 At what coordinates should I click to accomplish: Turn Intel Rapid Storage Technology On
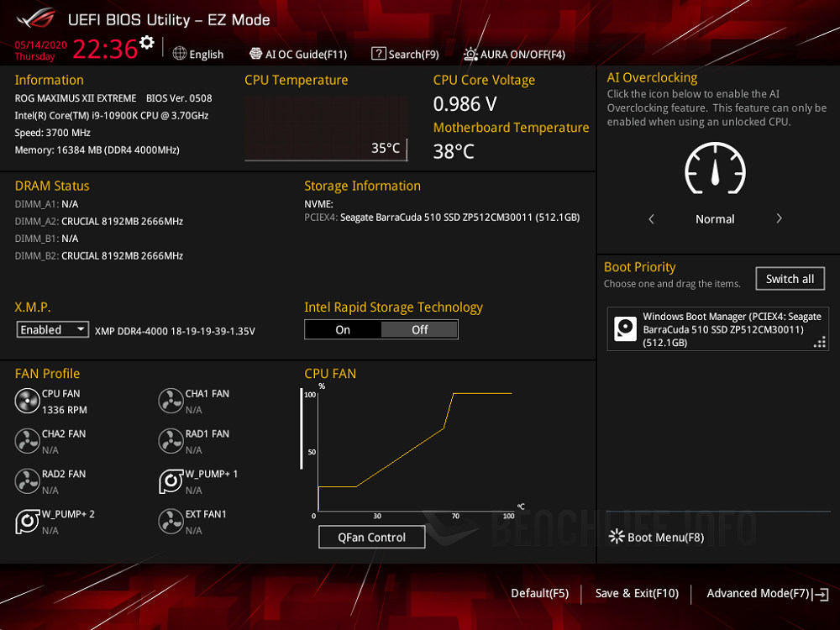pyautogui.click(x=343, y=330)
